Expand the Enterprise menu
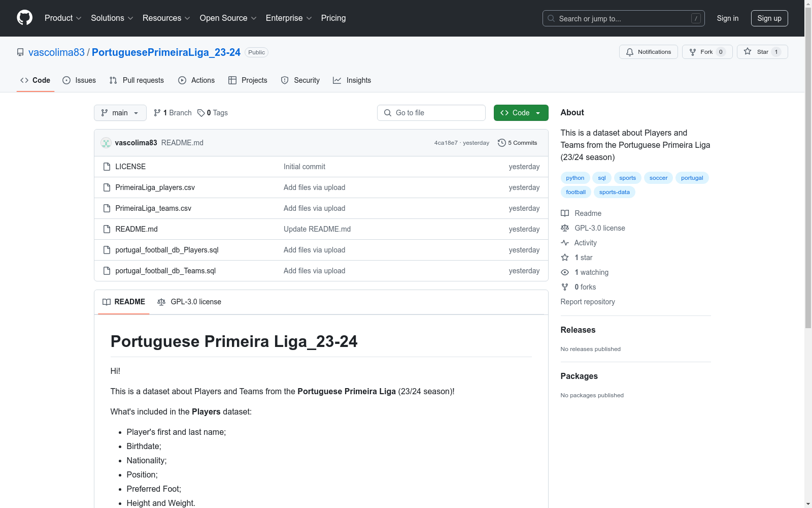 pos(289,18)
